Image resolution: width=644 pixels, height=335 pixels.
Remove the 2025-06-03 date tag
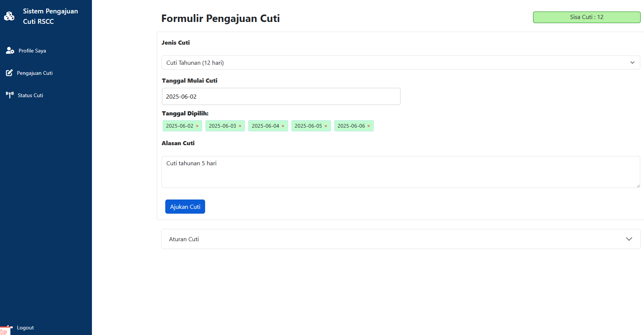[x=240, y=126]
